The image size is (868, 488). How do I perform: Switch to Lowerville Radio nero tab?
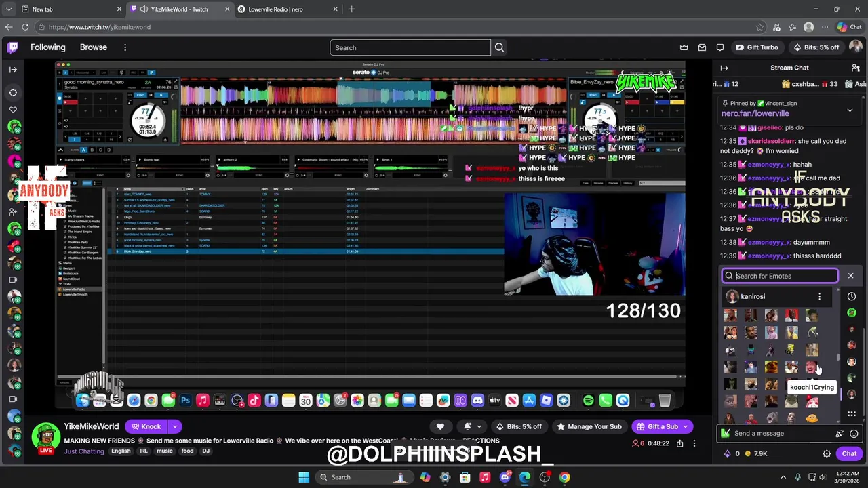(x=287, y=9)
